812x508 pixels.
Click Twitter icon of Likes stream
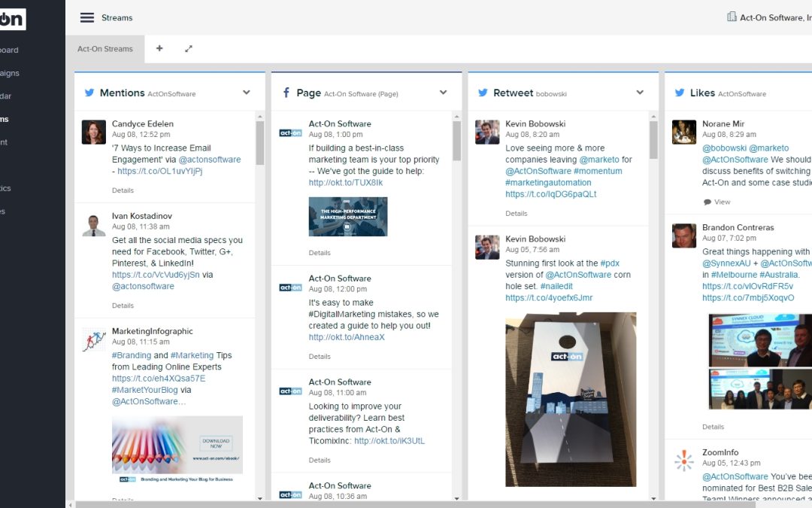click(680, 93)
